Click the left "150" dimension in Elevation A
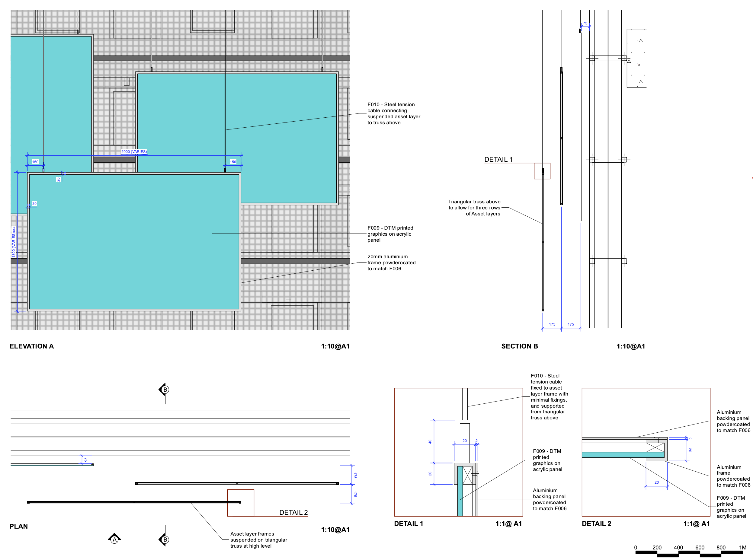The image size is (753, 560). coord(35,162)
